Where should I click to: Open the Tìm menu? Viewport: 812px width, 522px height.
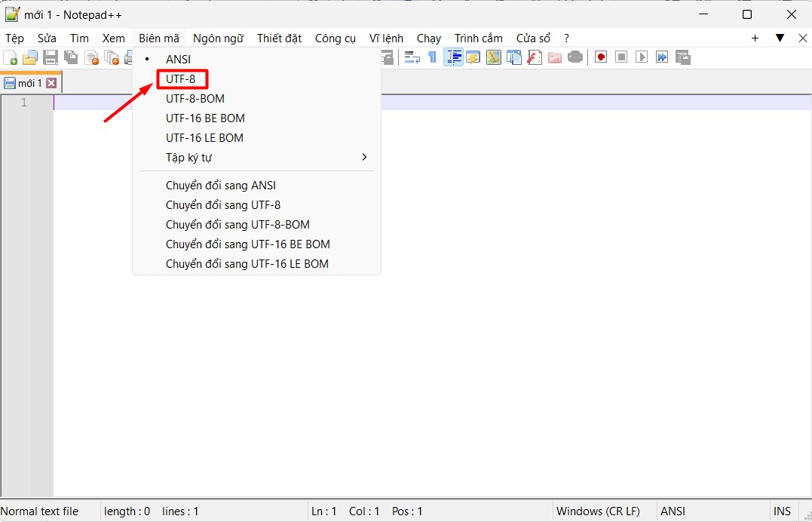pos(79,38)
